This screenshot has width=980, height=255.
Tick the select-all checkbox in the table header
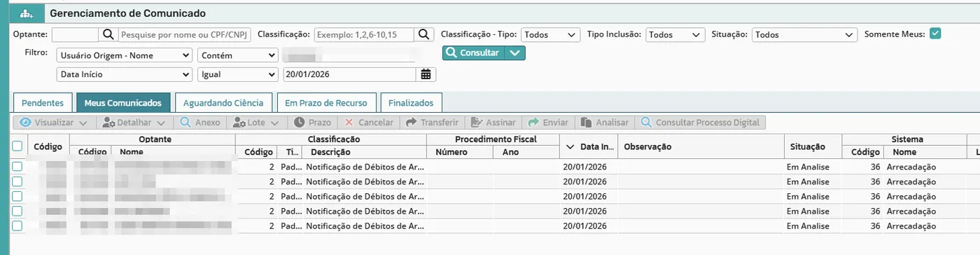[x=17, y=146]
